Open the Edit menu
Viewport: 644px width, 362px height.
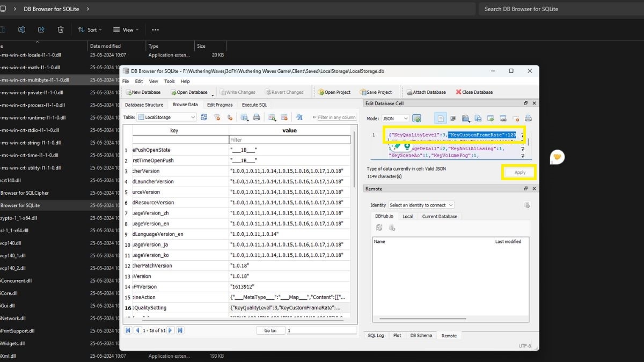139,82
